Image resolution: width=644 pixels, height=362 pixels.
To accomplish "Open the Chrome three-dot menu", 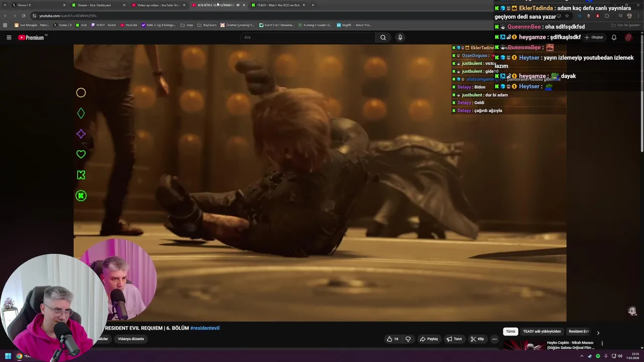I will coord(639,16).
